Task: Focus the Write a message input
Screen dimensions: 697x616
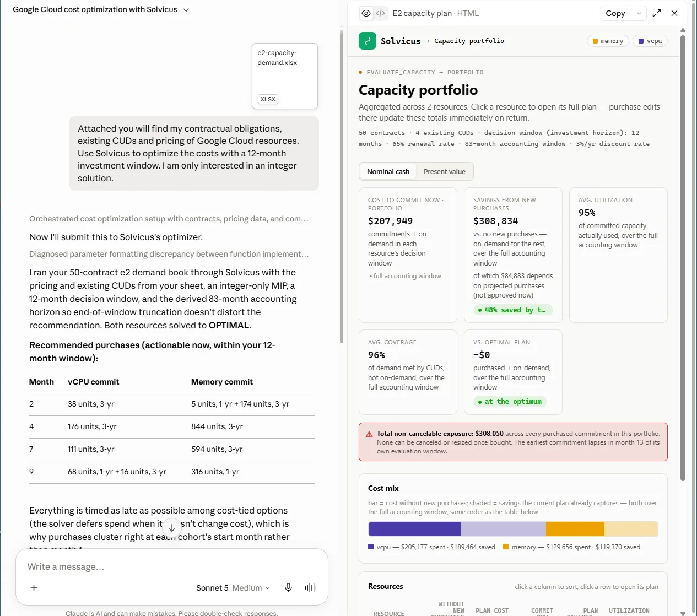Action: pyautogui.click(x=172, y=566)
